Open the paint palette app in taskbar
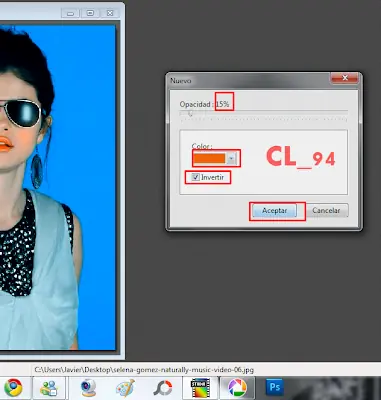This screenshot has width=381, height=400. [125, 388]
